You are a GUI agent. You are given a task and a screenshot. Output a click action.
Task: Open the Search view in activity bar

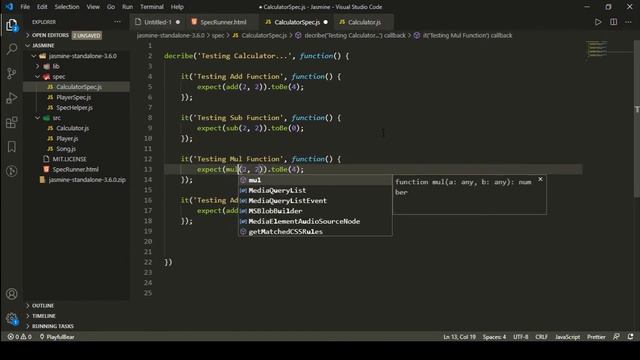11,49
